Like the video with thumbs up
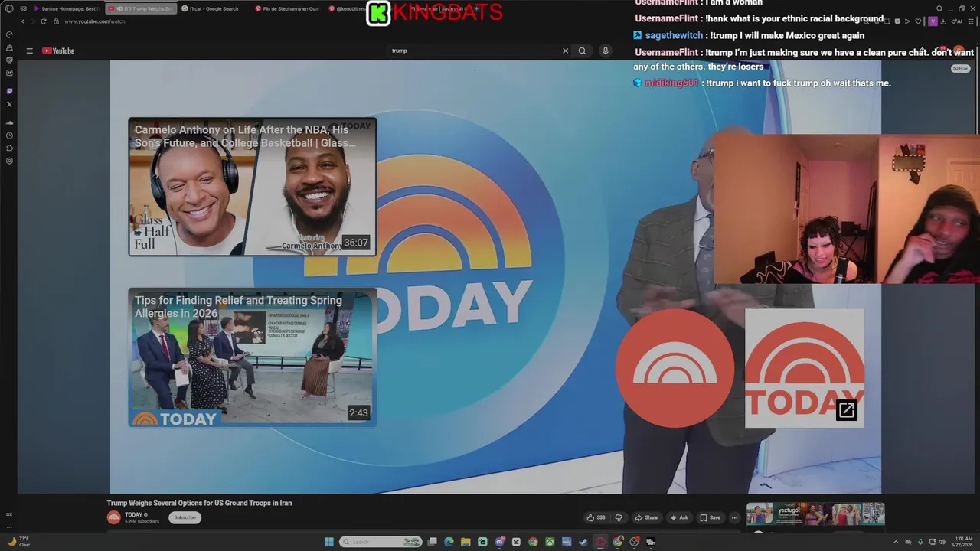This screenshot has height=551, width=980. point(596,517)
